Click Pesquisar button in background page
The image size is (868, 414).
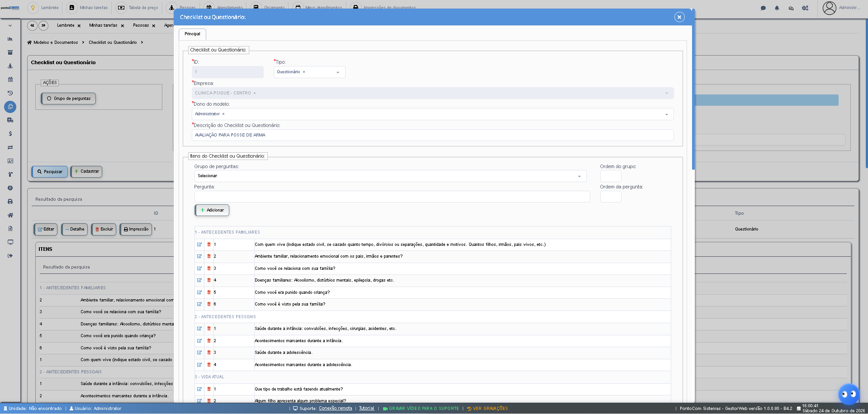tap(50, 172)
